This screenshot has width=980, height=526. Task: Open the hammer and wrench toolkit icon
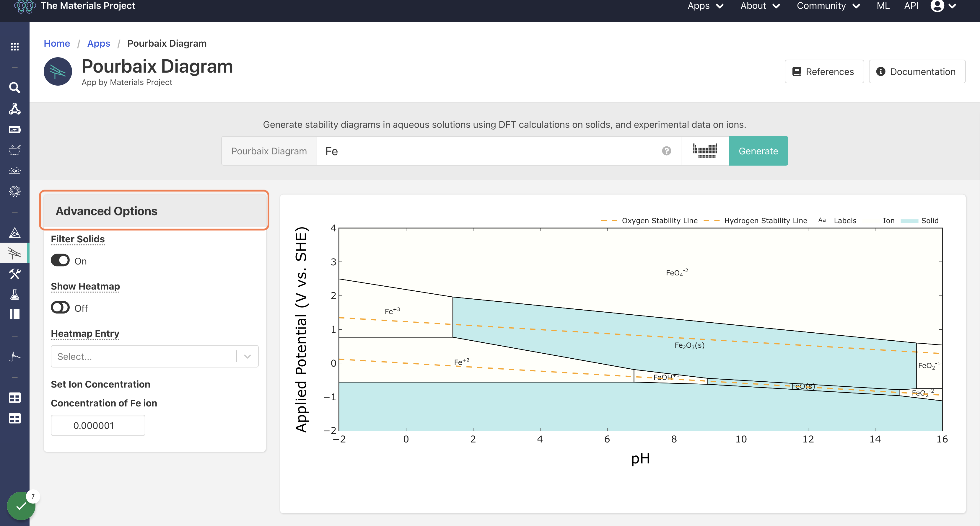click(x=14, y=273)
